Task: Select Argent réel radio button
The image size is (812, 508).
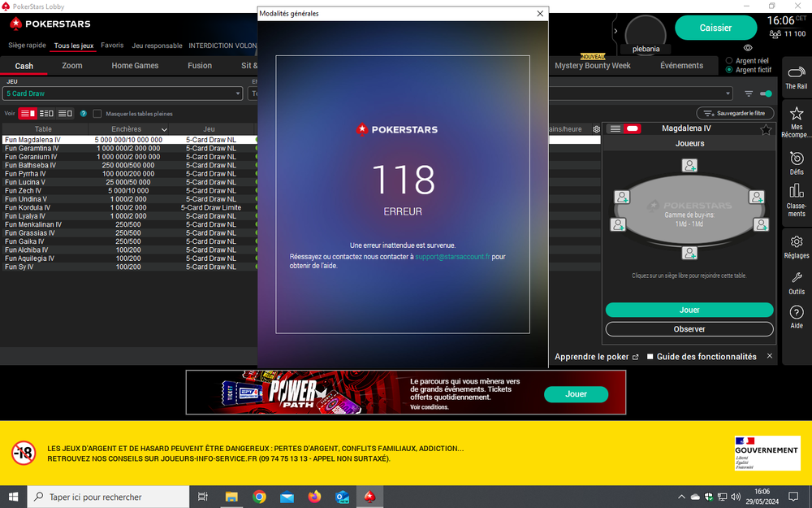Action: tap(729, 61)
